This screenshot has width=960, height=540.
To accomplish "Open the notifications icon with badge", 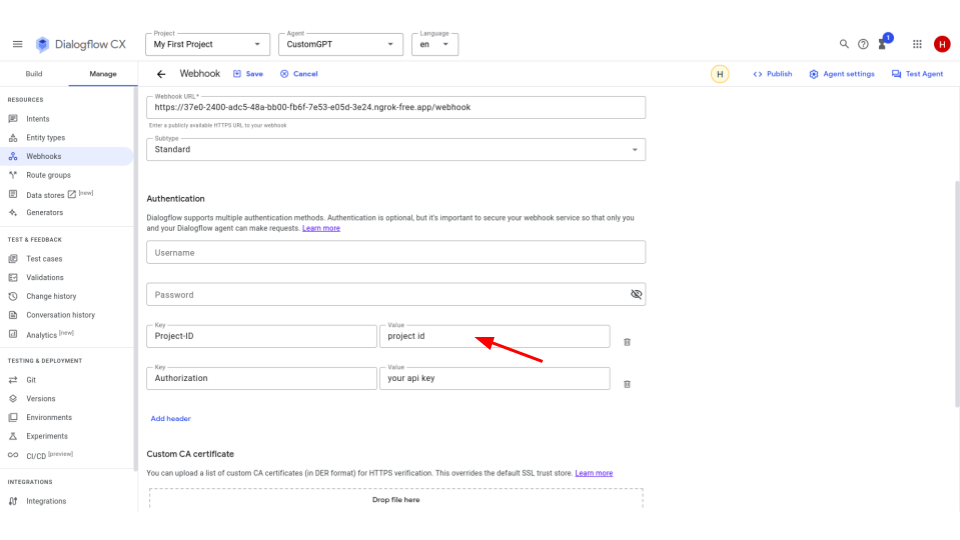I will tap(883, 43).
